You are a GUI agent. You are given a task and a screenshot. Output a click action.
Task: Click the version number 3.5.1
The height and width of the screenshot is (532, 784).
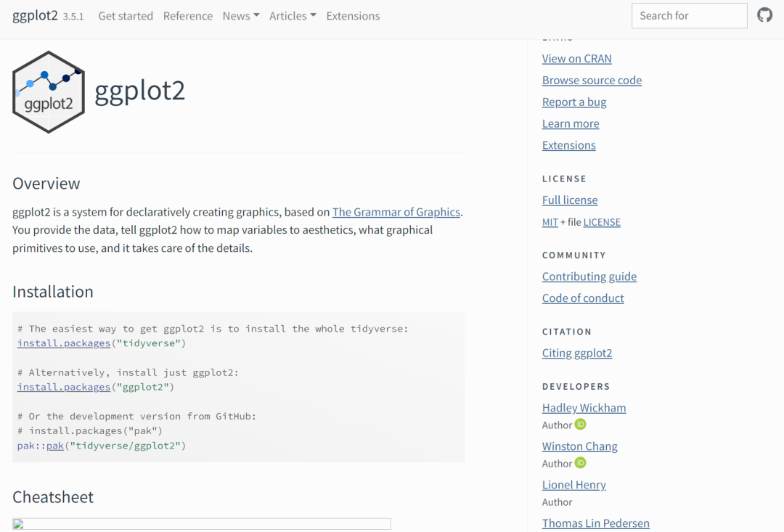coord(73,17)
